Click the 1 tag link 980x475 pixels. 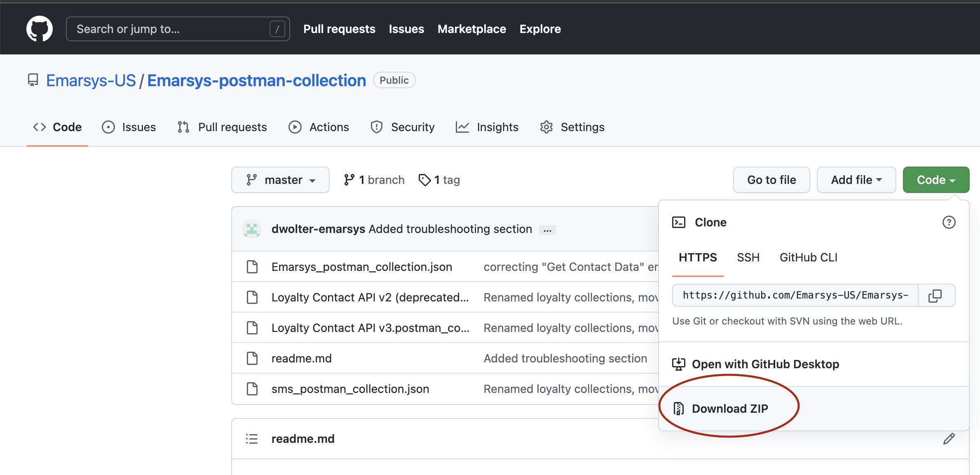click(x=439, y=180)
